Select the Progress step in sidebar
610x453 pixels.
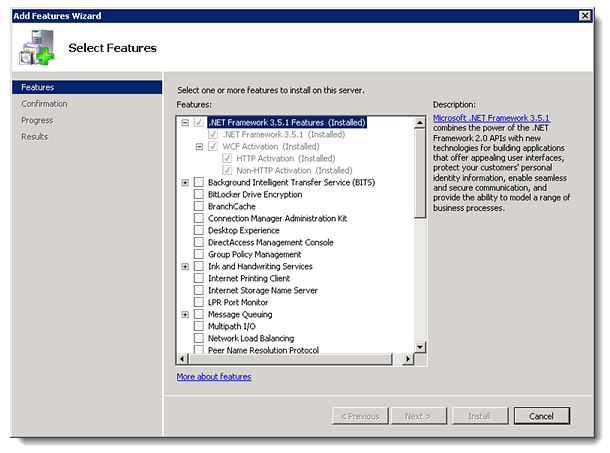coord(37,120)
